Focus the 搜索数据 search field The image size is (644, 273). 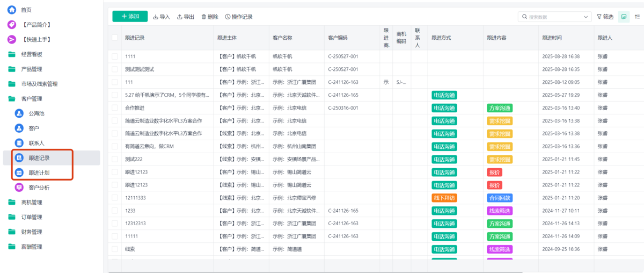[554, 17]
